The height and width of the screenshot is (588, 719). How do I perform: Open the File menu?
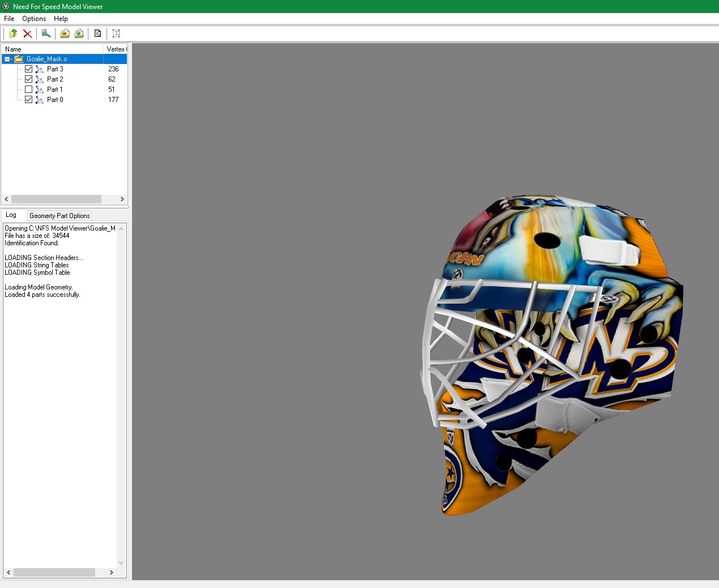(9, 19)
